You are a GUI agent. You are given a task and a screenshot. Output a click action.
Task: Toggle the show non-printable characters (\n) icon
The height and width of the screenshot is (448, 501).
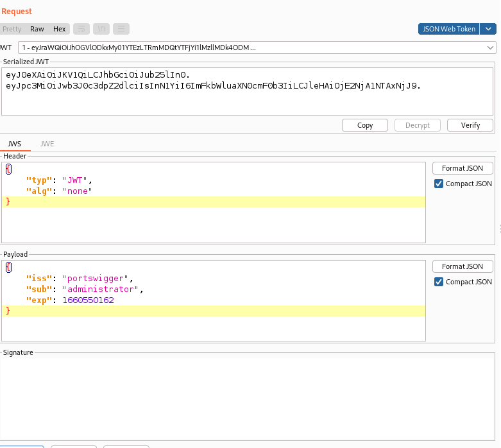pos(101,29)
